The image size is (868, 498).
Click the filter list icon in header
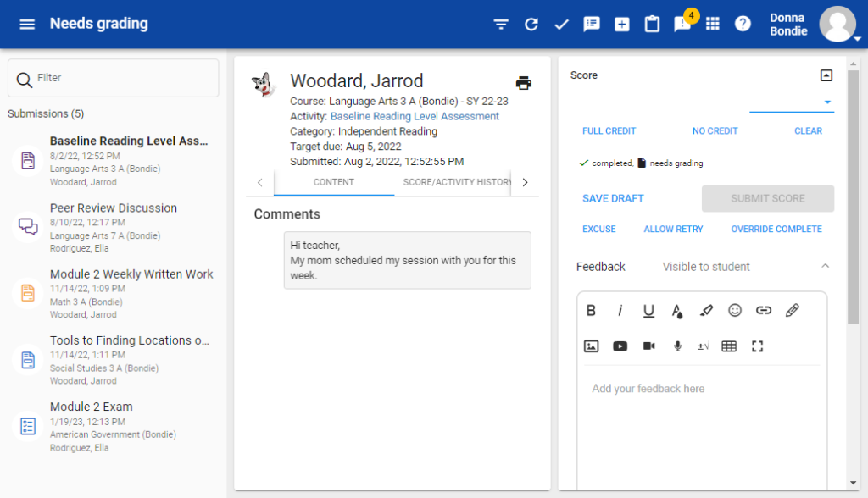tap(501, 24)
